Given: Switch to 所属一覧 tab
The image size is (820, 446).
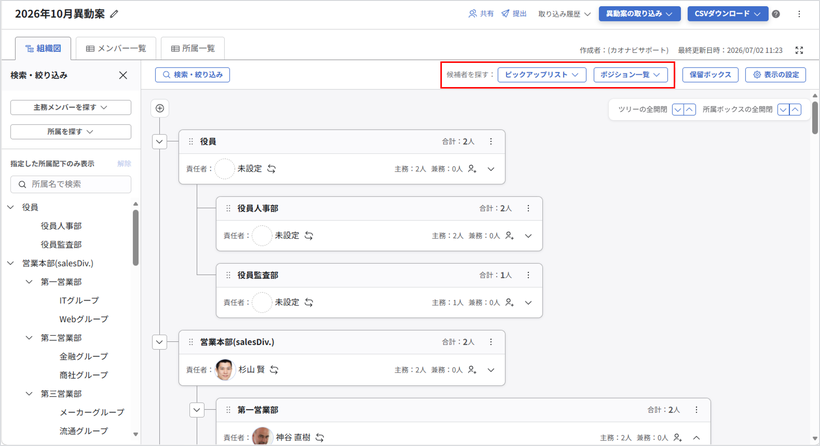Looking at the screenshot, I should pos(193,49).
